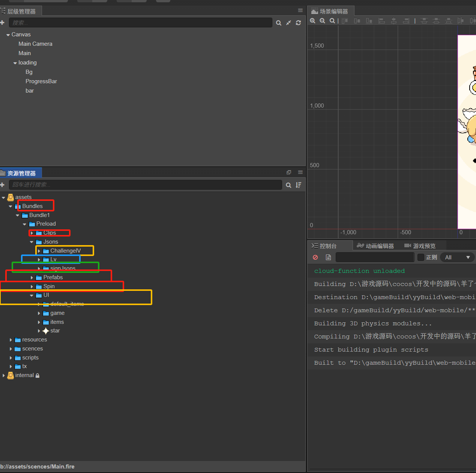Select the Prefabs folder
This screenshot has width=476, height=473.
tap(53, 277)
